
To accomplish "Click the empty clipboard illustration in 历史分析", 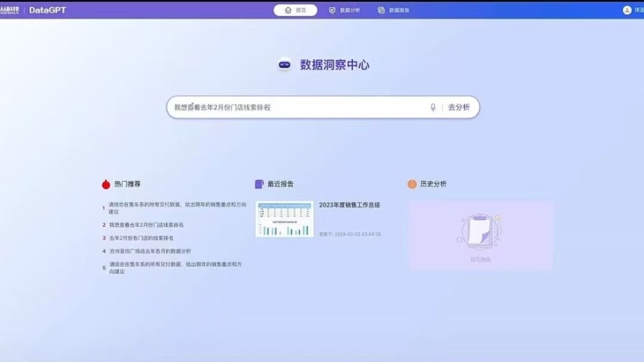I will point(480,231).
